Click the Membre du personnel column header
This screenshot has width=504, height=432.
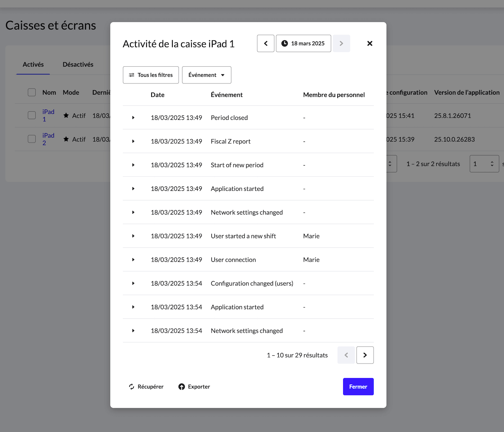334,95
